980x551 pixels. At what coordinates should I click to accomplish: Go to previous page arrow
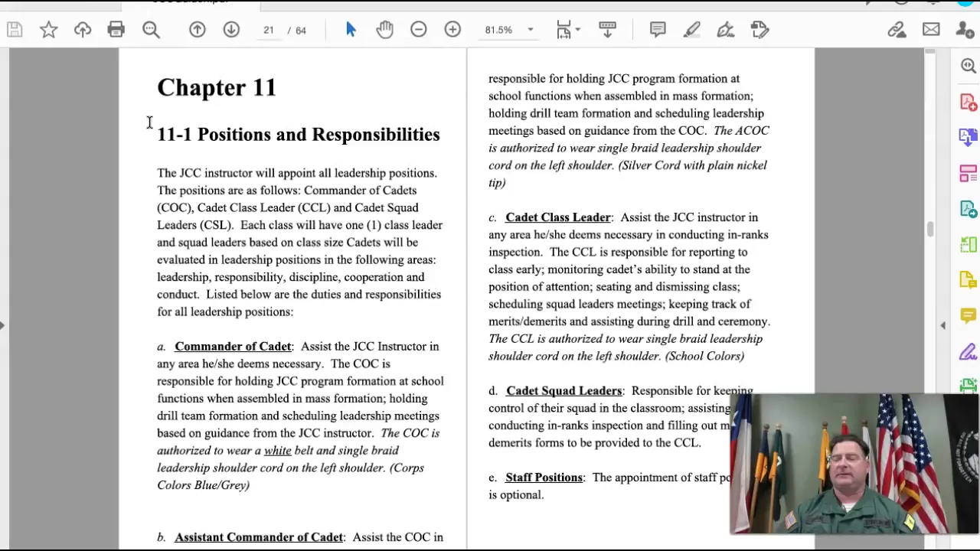[x=198, y=30]
